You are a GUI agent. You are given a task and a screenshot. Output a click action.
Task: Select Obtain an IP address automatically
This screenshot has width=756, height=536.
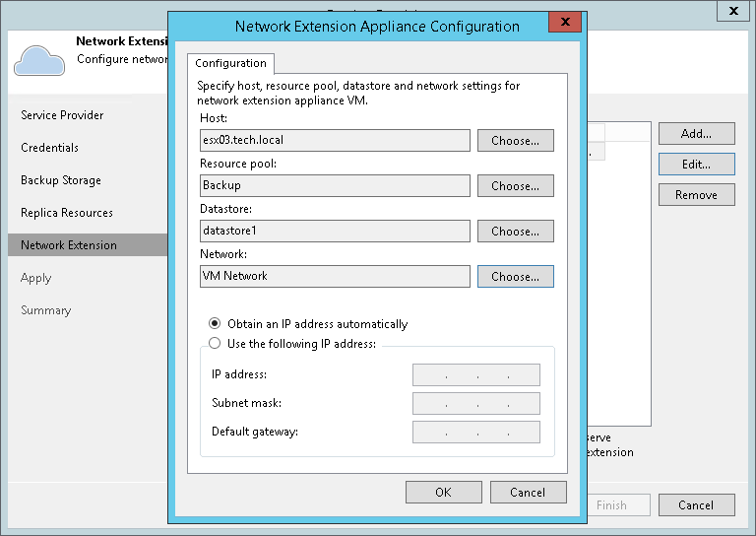click(x=215, y=323)
